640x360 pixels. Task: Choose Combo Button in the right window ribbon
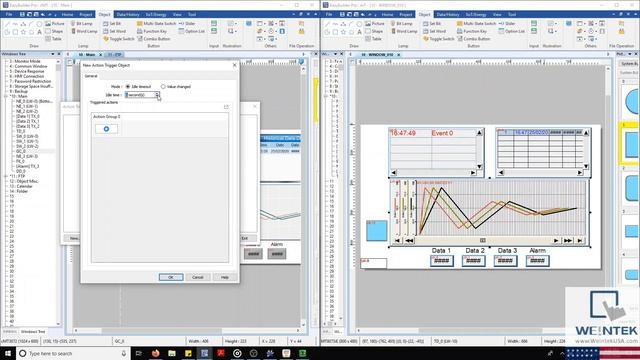(473, 39)
